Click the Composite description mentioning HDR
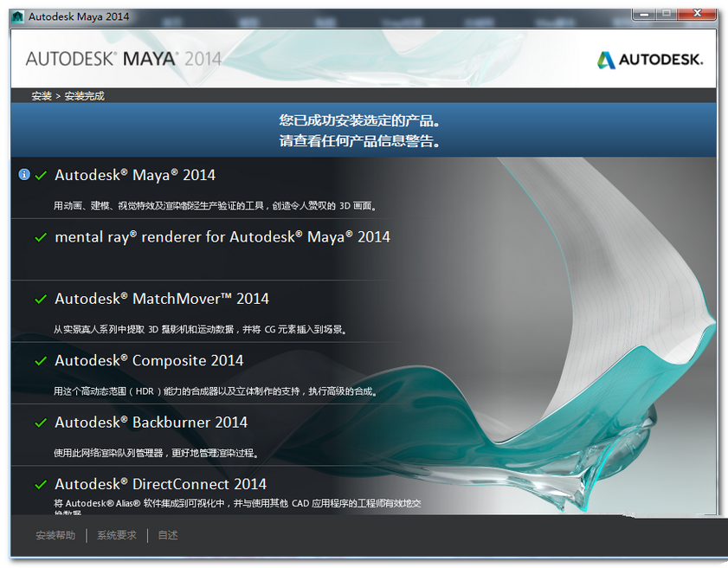728x568 pixels. click(x=216, y=391)
